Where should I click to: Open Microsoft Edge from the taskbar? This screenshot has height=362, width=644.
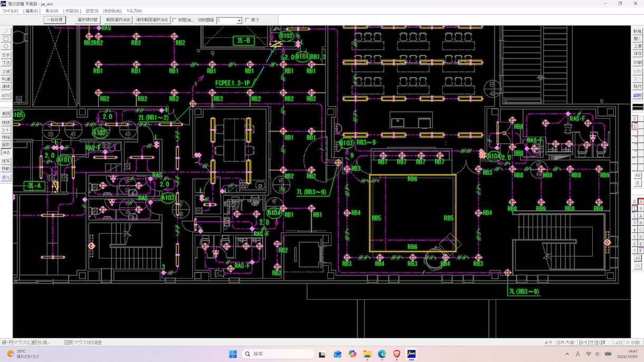(382, 354)
